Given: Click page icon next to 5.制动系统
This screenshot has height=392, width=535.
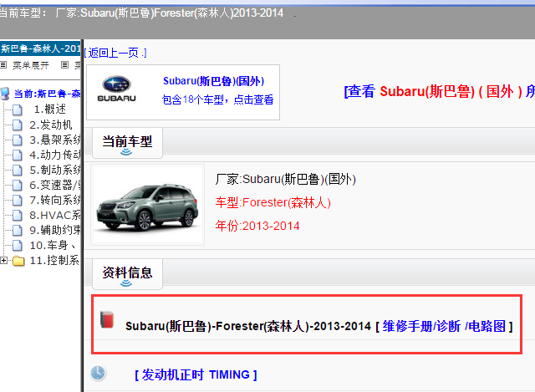Looking at the screenshot, I should 18,170.
